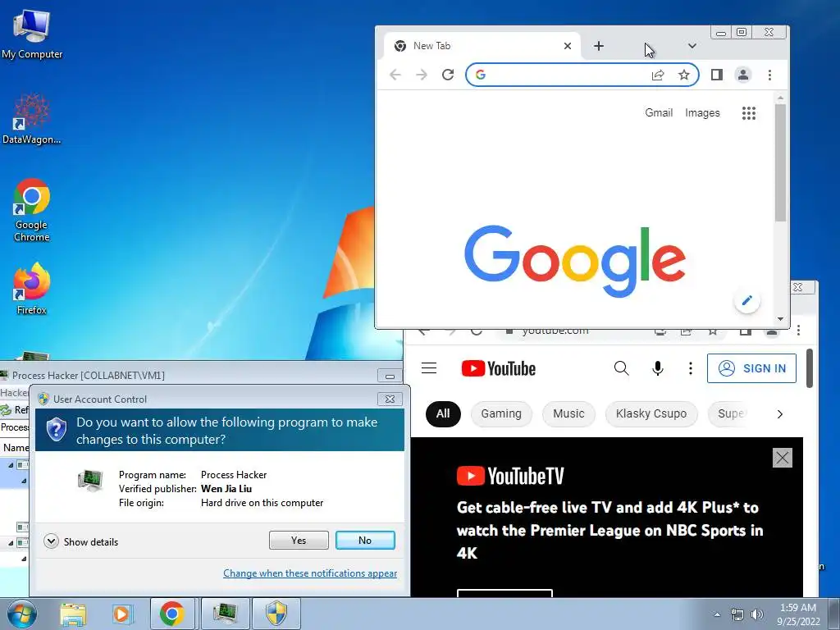Screen dimensions: 840x630
Task: Minimize the Process Hacker window
Action: tap(390, 376)
